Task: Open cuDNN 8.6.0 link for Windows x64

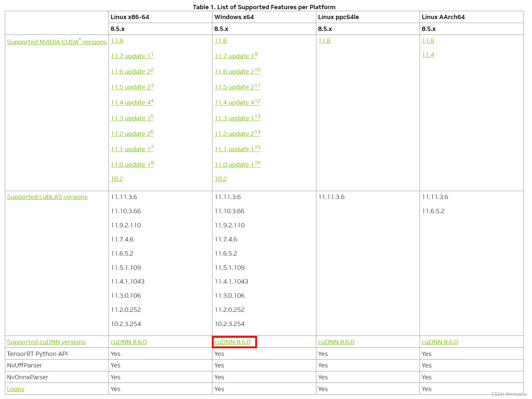Action: click(x=232, y=342)
